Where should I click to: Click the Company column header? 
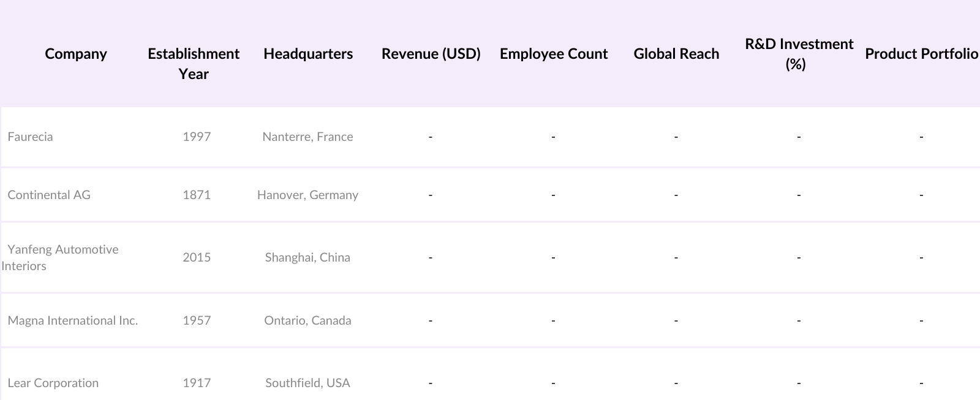pos(76,54)
